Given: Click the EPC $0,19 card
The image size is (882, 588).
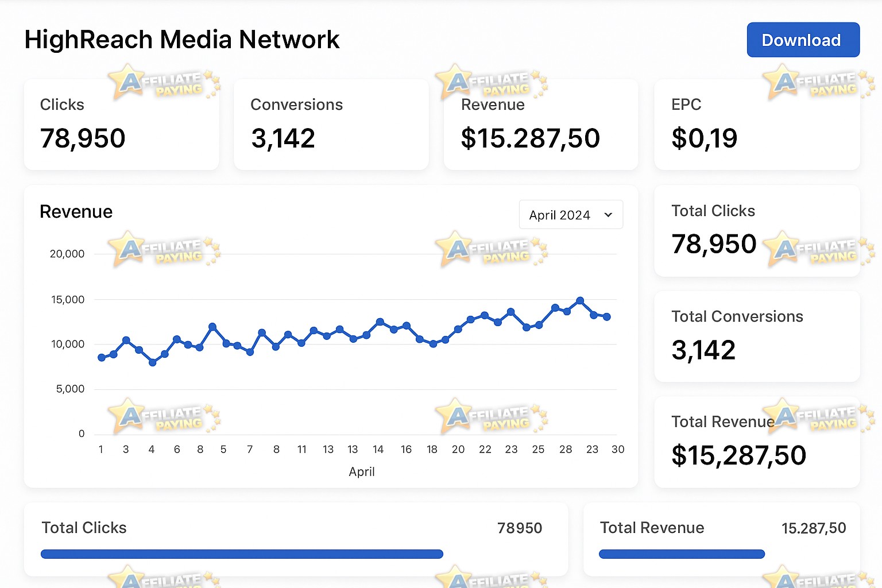Looking at the screenshot, I should (757, 125).
